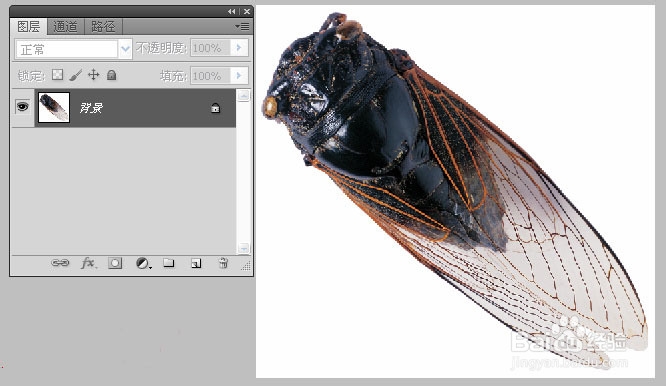Switch to the 路径 (Paths) tab
Screen dimensions: 666x386
coord(103,27)
